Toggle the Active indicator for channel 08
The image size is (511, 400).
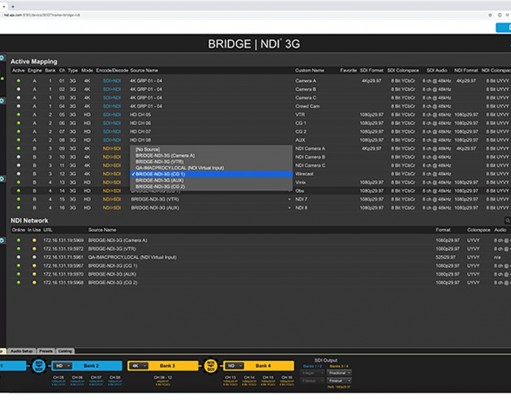pyautogui.click(x=18, y=140)
